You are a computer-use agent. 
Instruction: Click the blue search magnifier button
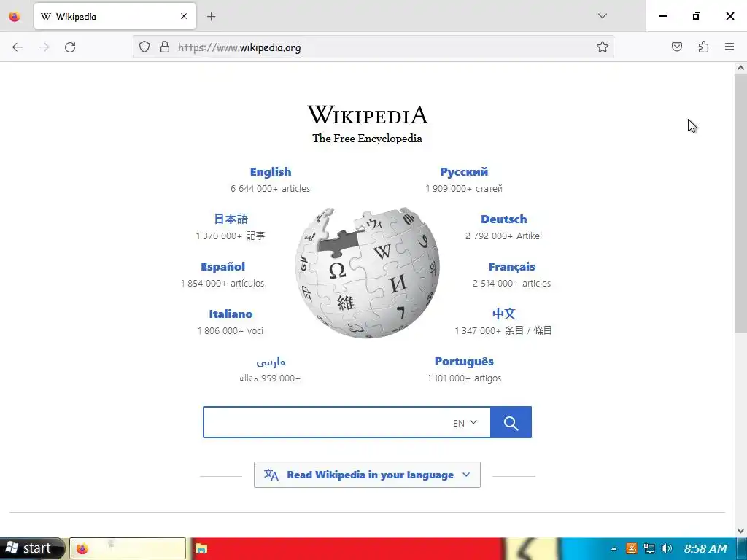(511, 422)
